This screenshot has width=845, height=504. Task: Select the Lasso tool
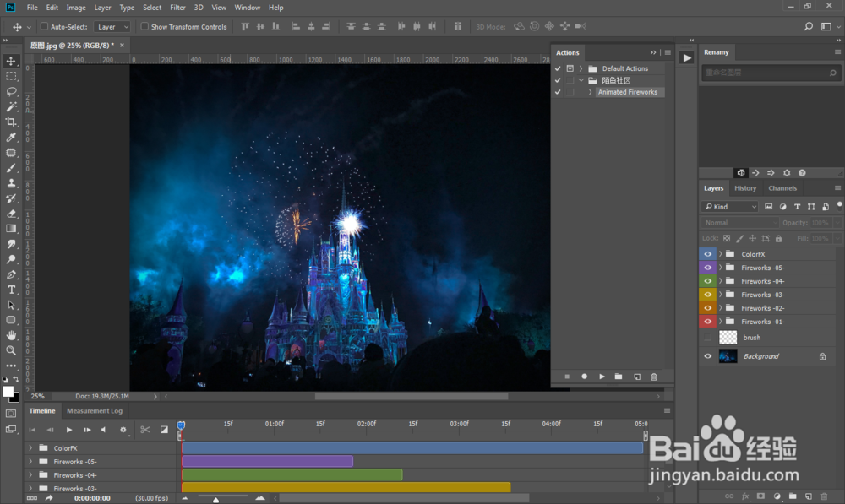pyautogui.click(x=12, y=91)
